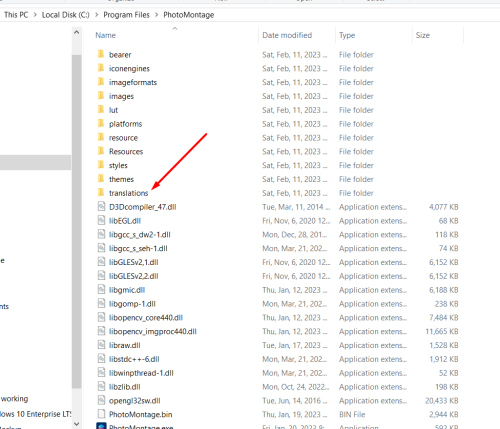Click the libGLESv2,2.dll file icon
The height and width of the screenshot is (429, 500).
coord(101,275)
